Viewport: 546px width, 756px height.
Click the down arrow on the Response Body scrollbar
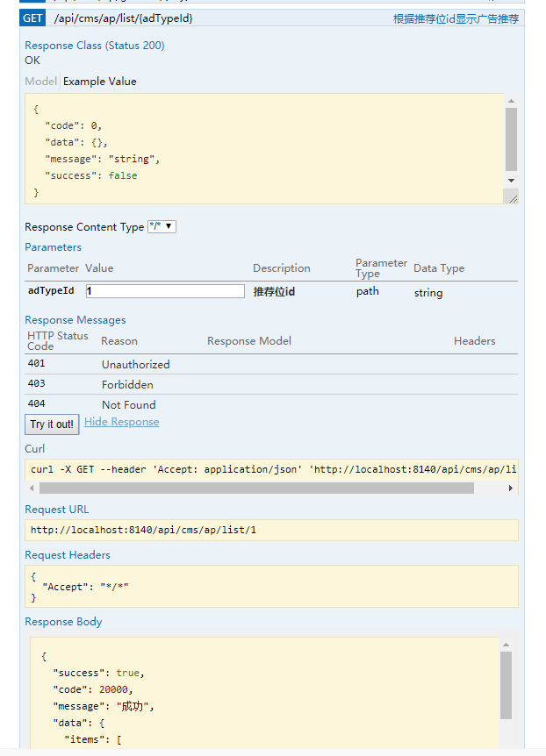click(x=507, y=750)
